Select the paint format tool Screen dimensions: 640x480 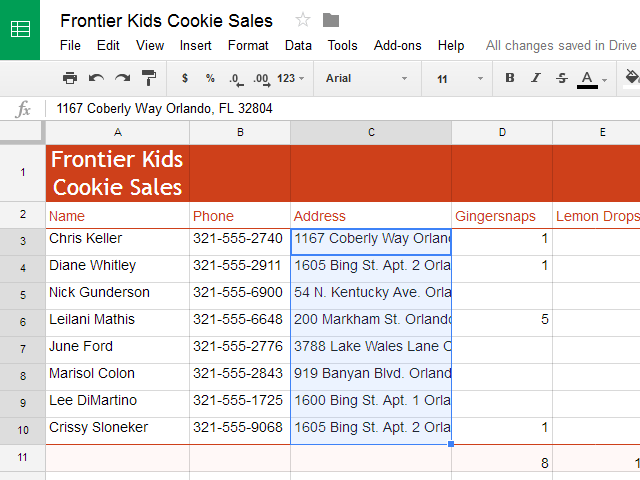tap(148, 78)
